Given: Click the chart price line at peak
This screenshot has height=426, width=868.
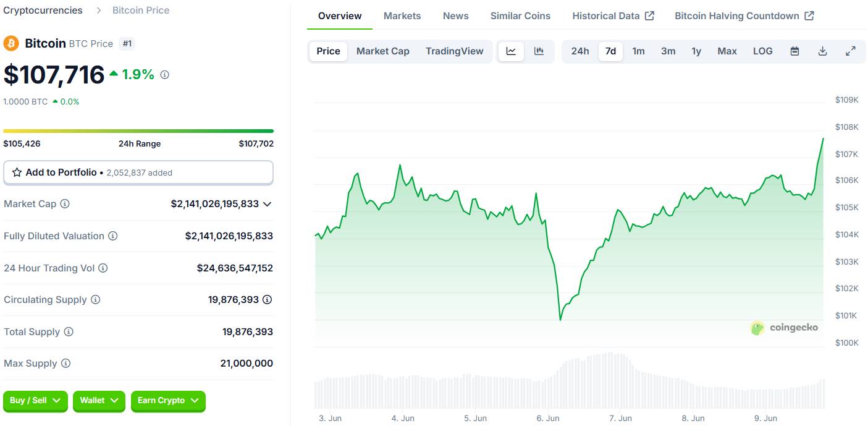Looking at the screenshot, I should pyautogui.click(x=823, y=138).
